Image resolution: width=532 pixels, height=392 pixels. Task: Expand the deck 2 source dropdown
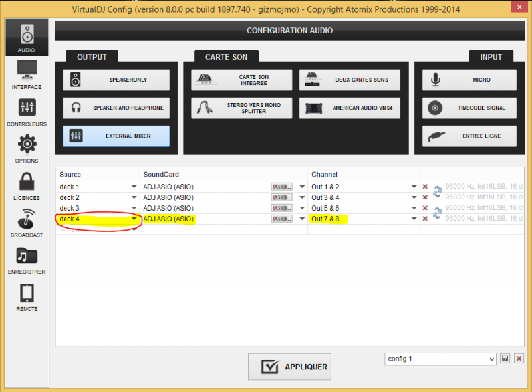[x=134, y=197]
